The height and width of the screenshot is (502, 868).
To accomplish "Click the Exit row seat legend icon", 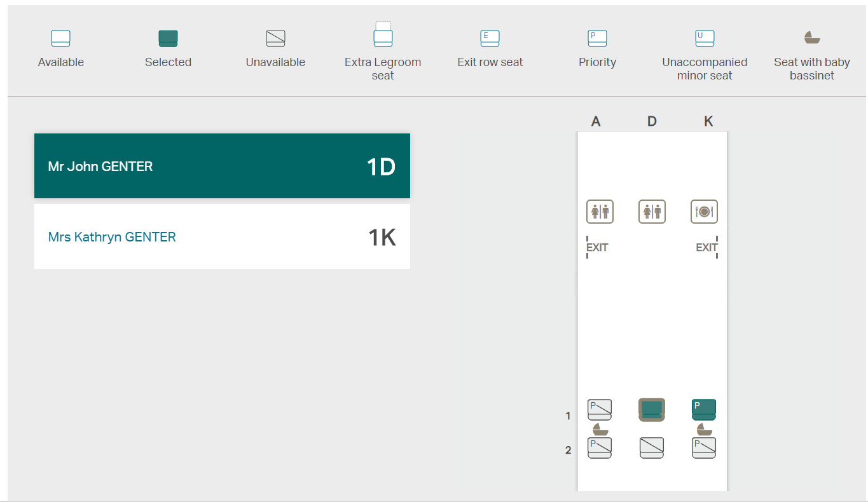I will tap(490, 39).
